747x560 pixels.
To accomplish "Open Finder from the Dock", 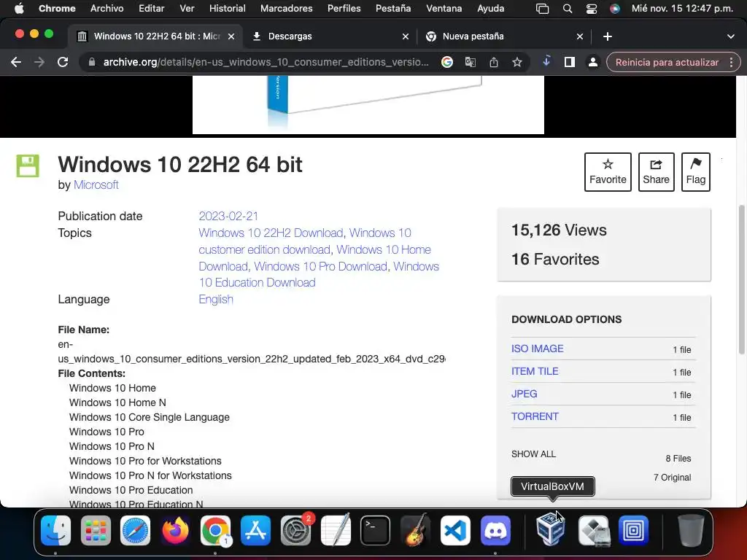I will click(x=55, y=531).
